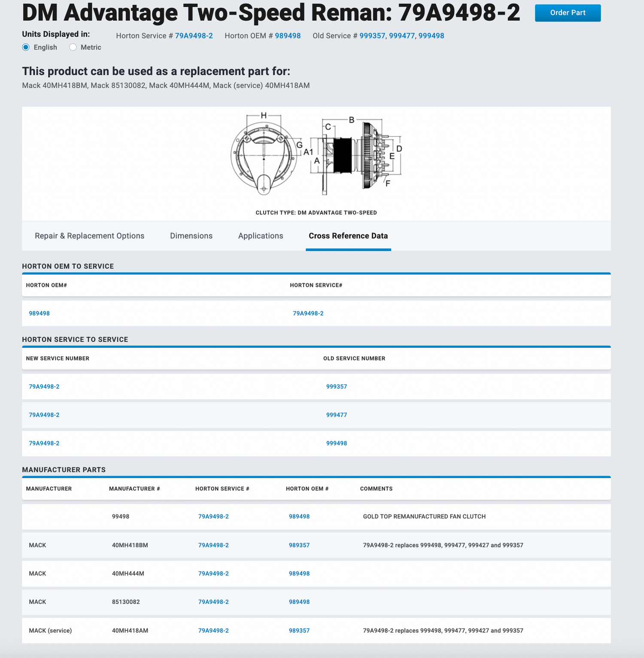
Task: Click old service number 999357 table link
Action: [337, 387]
